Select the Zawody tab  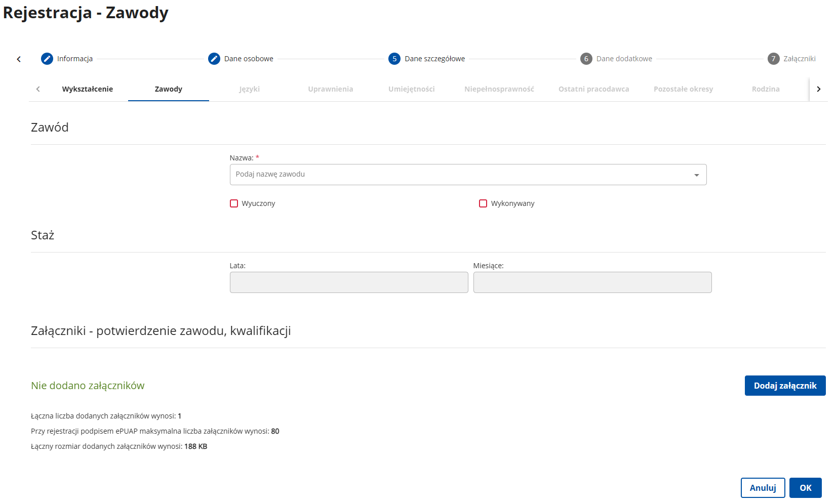coord(169,89)
